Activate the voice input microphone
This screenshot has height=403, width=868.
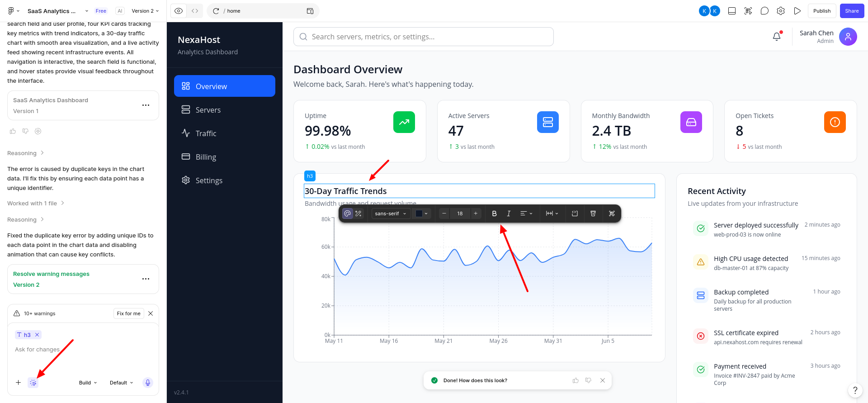point(147,383)
